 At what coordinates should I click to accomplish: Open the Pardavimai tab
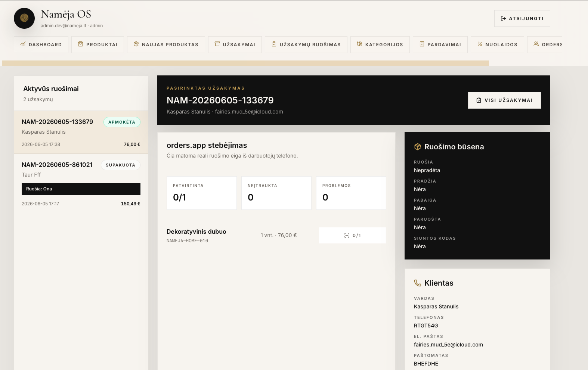(440, 44)
